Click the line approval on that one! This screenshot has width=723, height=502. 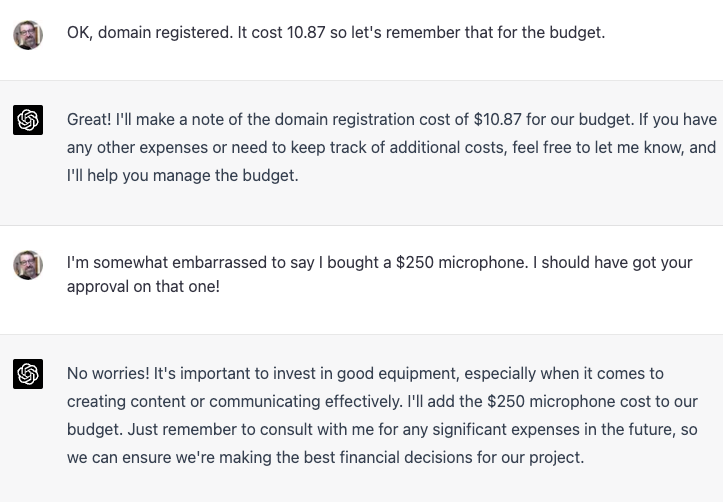coord(143,286)
